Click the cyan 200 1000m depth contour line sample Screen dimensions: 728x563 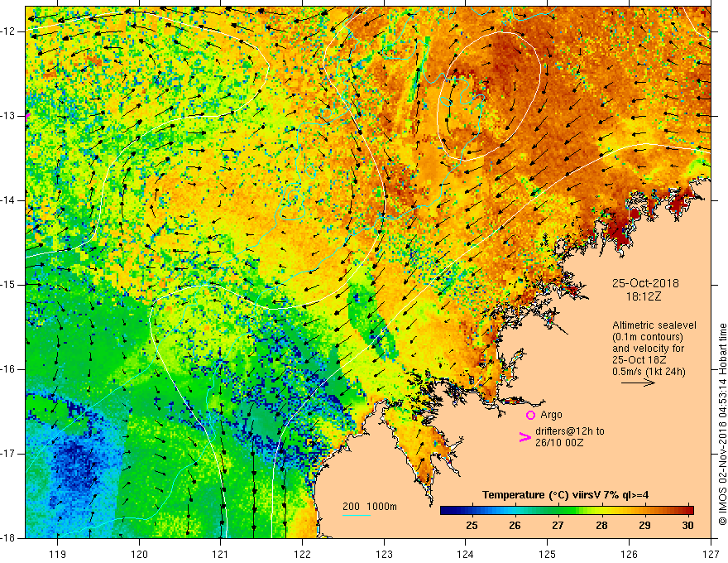tap(357, 515)
